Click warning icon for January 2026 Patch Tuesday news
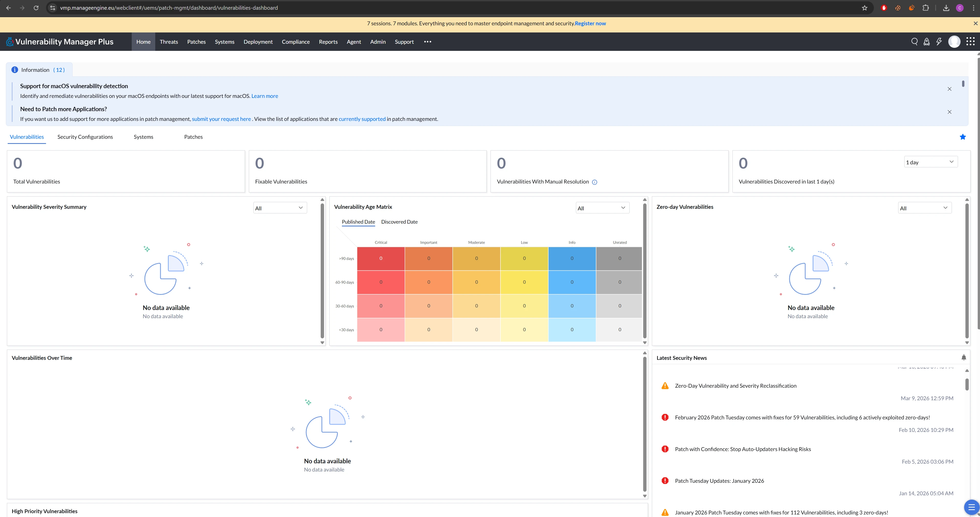This screenshot has width=980, height=517. click(665, 512)
